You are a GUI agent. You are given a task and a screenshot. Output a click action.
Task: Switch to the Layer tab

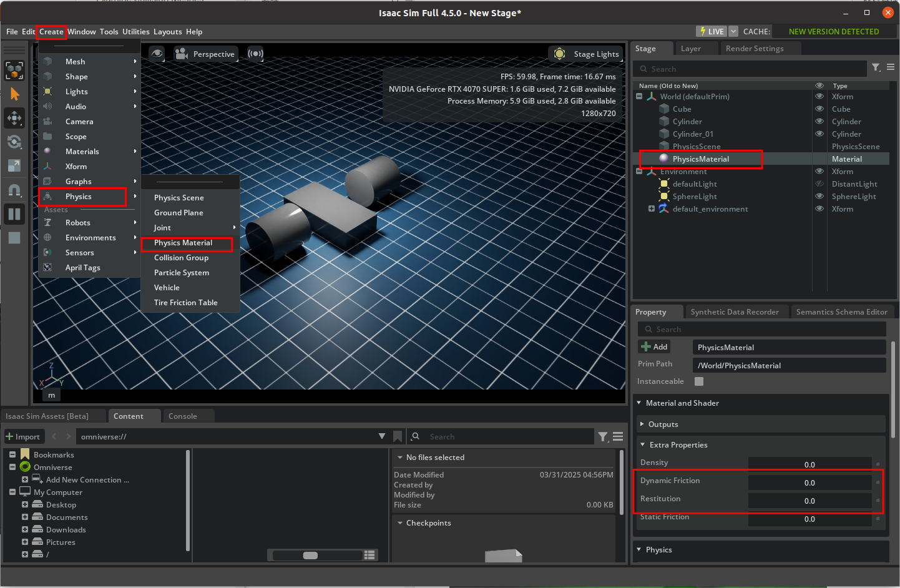pyautogui.click(x=690, y=49)
